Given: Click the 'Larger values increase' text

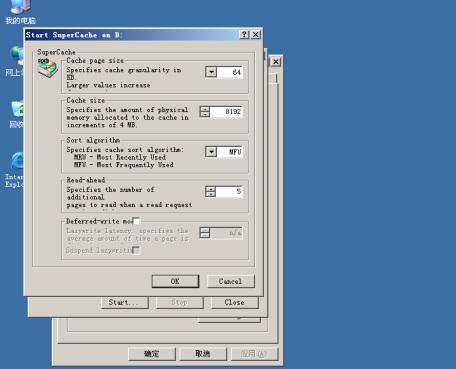Looking at the screenshot, I should tap(108, 85).
